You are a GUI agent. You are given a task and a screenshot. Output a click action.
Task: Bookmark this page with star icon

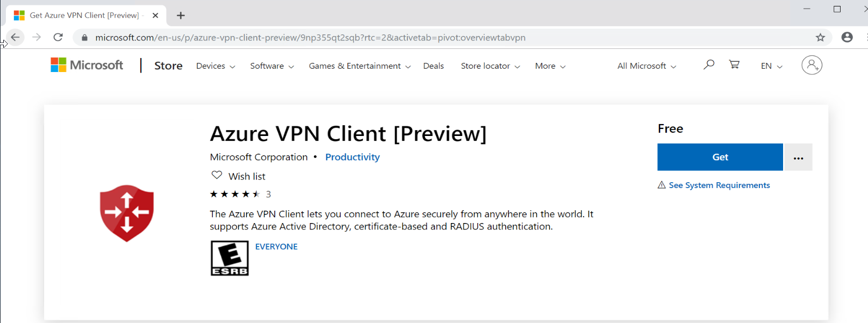pyautogui.click(x=820, y=37)
